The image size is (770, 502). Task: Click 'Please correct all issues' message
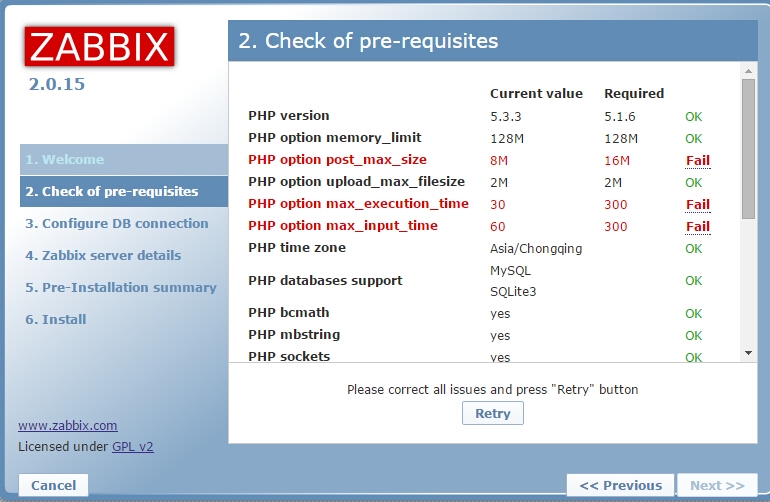click(493, 390)
